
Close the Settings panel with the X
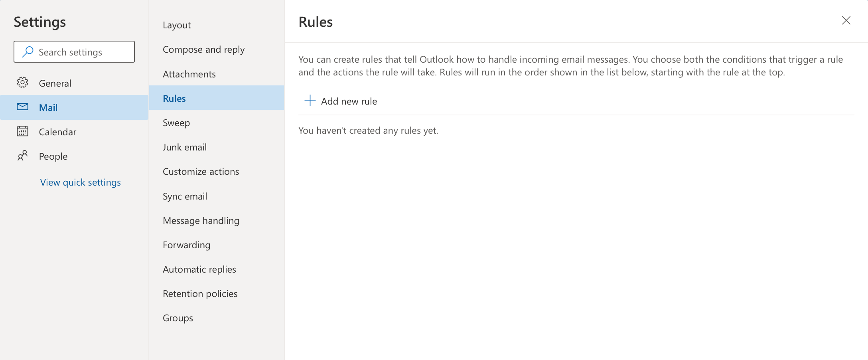tap(846, 21)
